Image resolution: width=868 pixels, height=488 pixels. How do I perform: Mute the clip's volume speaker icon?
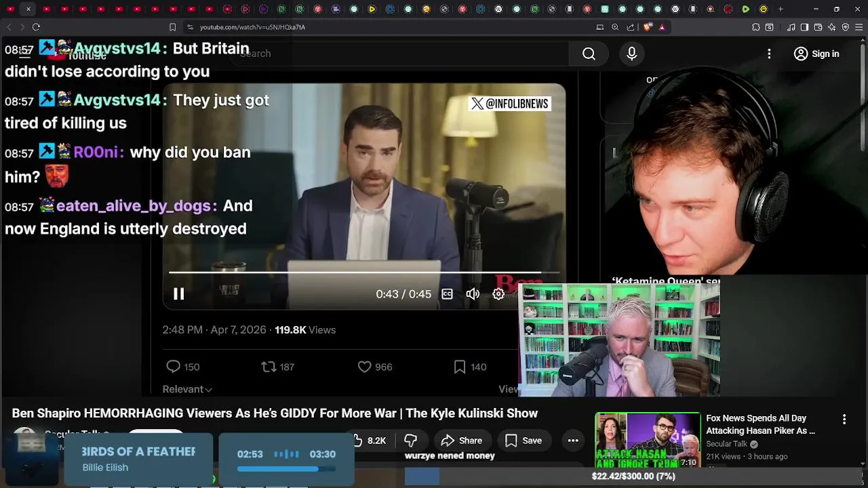coord(473,293)
